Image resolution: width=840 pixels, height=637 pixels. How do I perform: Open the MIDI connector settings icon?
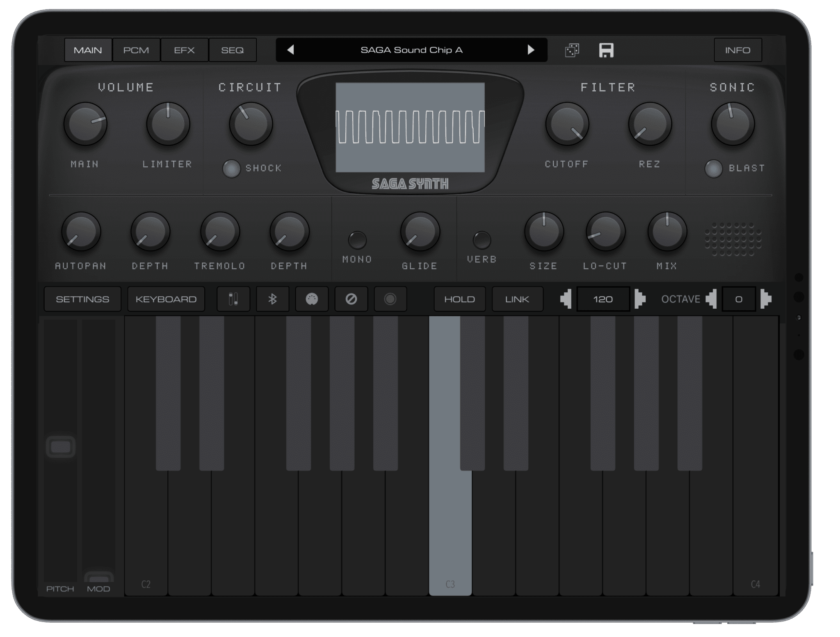(x=312, y=299)
